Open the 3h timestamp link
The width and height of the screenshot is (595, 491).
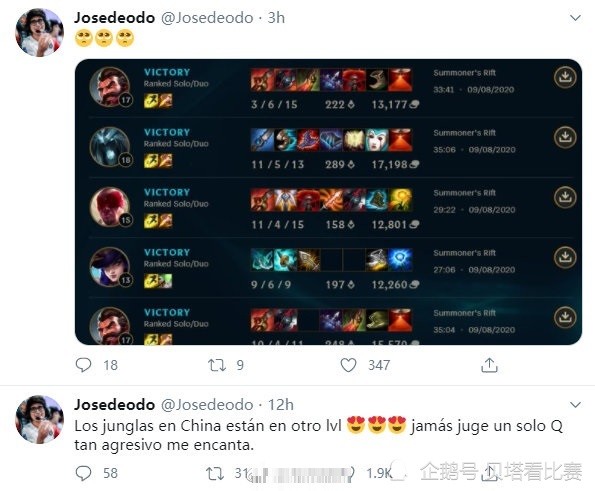[276, 18]
